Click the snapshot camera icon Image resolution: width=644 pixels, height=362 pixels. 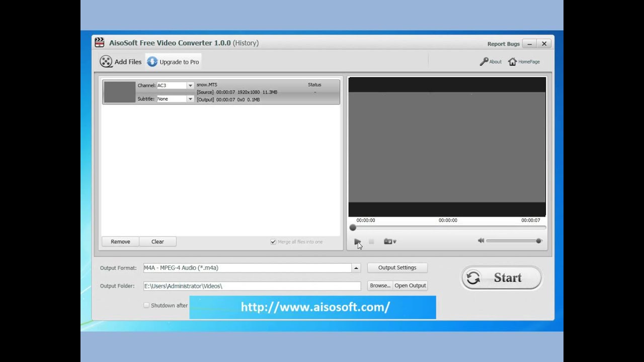point(387,242)
